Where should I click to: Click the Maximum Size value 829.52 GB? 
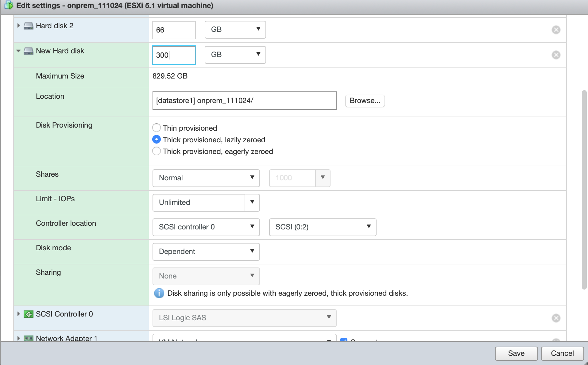(x=170, y=76)
